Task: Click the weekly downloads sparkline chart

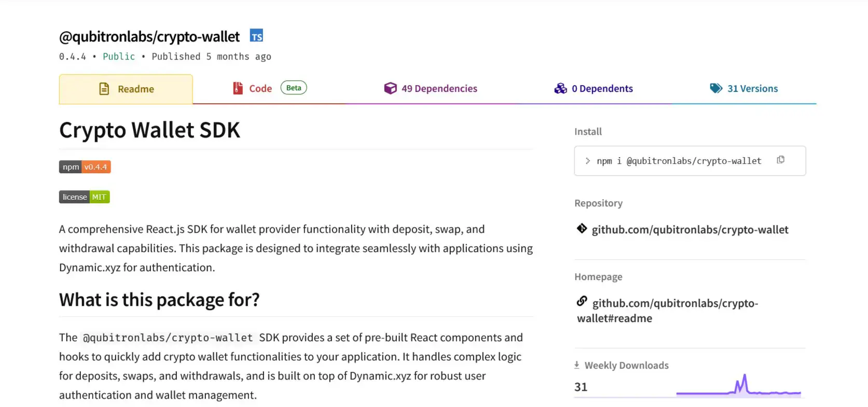Action: [x=739, y=386]
